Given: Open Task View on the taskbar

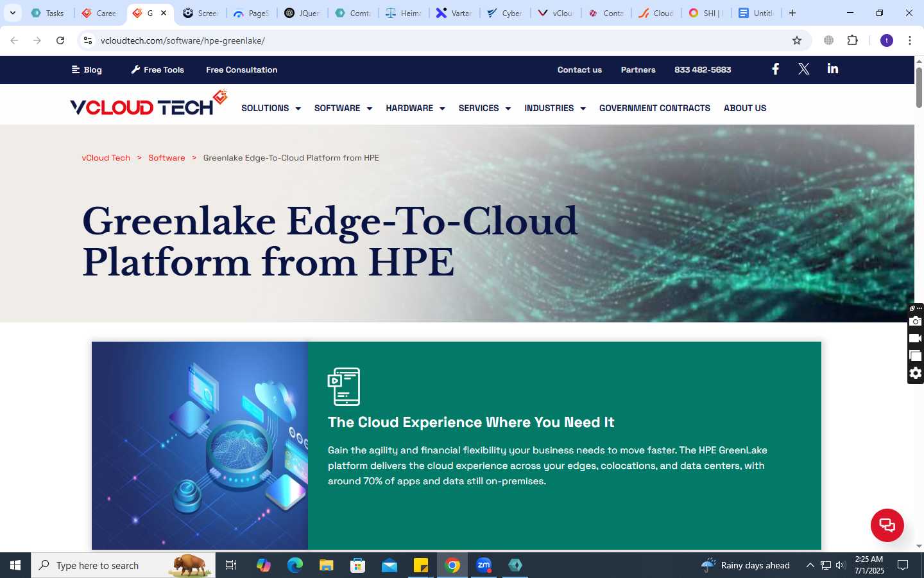Looking at the screenshot, I should pyautogui.click(x=231, y=565).
